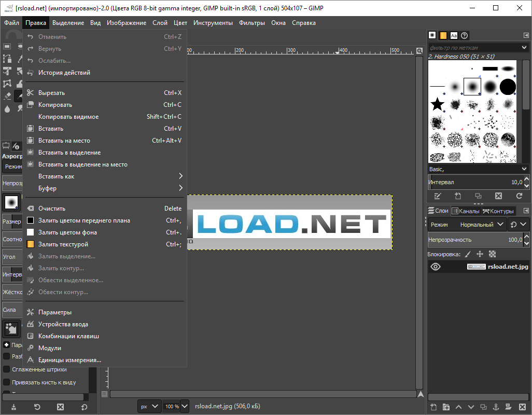Create a new brush
Image resolution: width=532 pixels, height=415 pixels.
tap(458, 196)
